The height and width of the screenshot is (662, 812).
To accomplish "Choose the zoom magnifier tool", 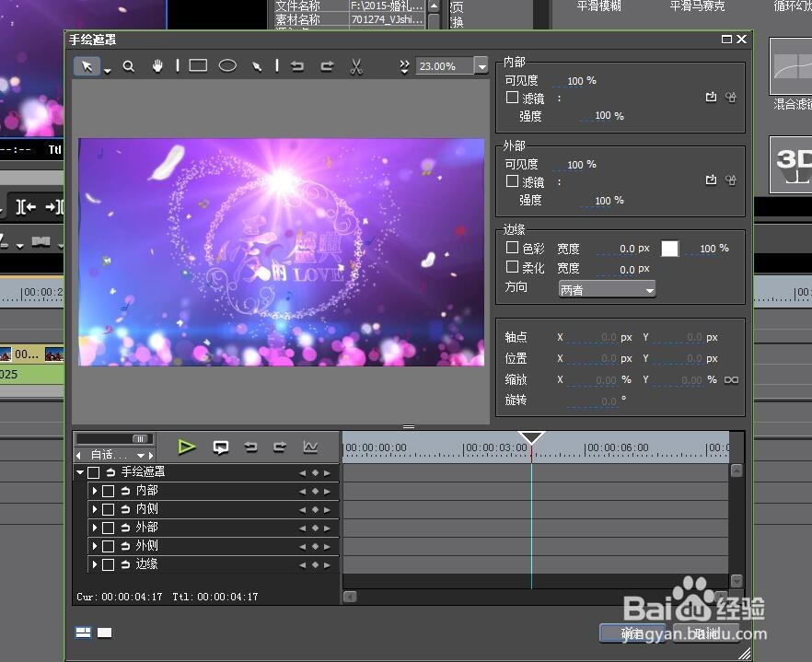I will 129,66.
